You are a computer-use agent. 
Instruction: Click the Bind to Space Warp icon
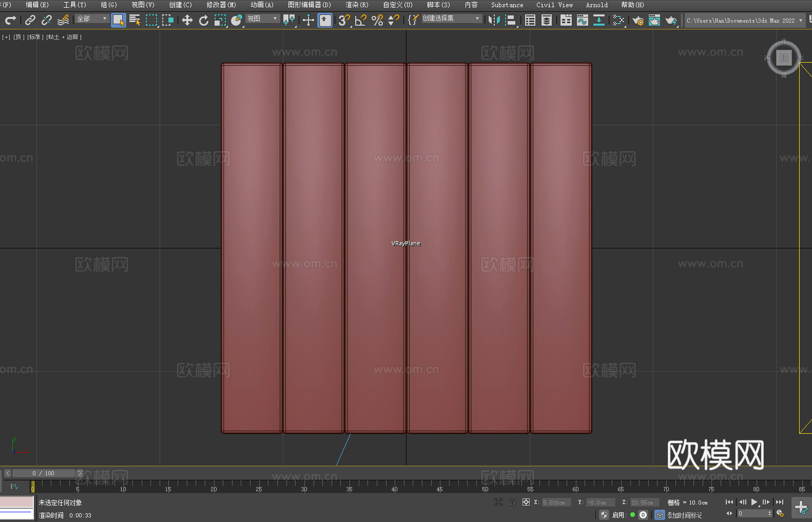pyautogui.click(x=63, y=20)
